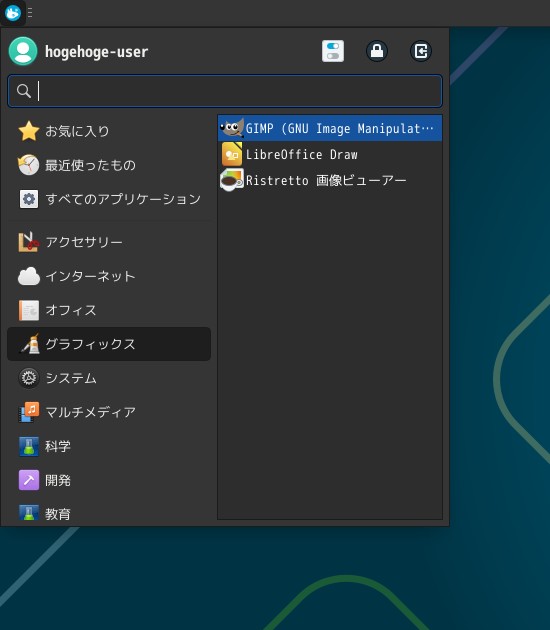Click the panel handle next to menu button

pos(30,13)
